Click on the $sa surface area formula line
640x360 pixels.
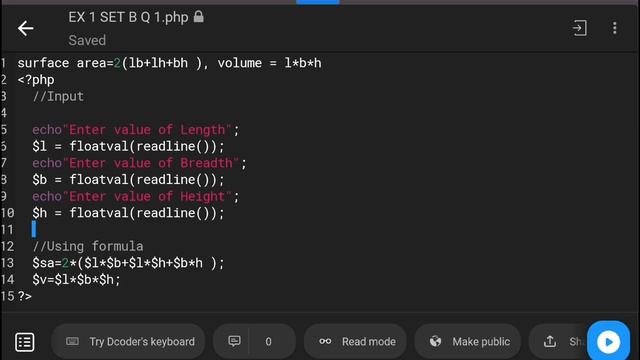(128, 263)
